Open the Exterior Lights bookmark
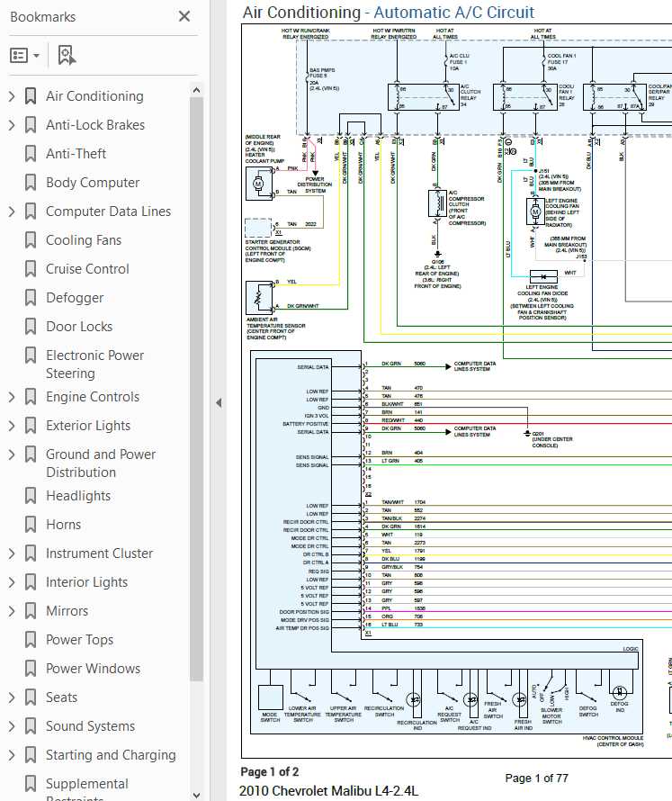This screenshot has height=801, width=672. [88, 426]
